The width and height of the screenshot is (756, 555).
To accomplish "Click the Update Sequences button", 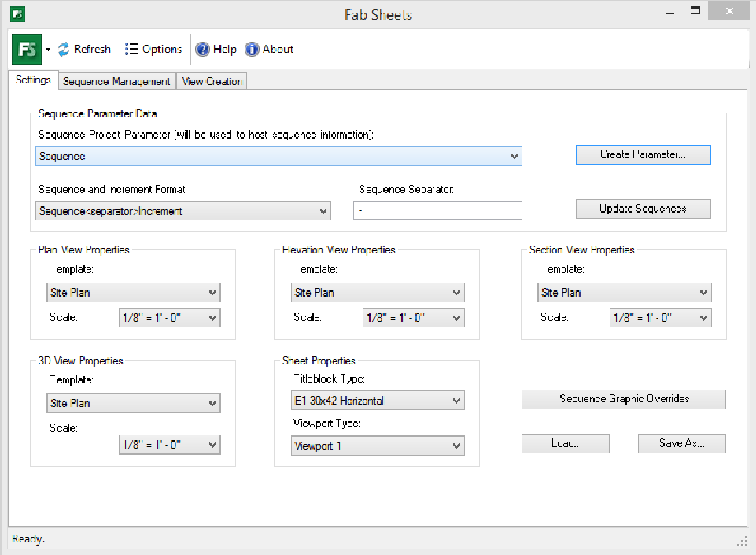I will click(643, 209).
